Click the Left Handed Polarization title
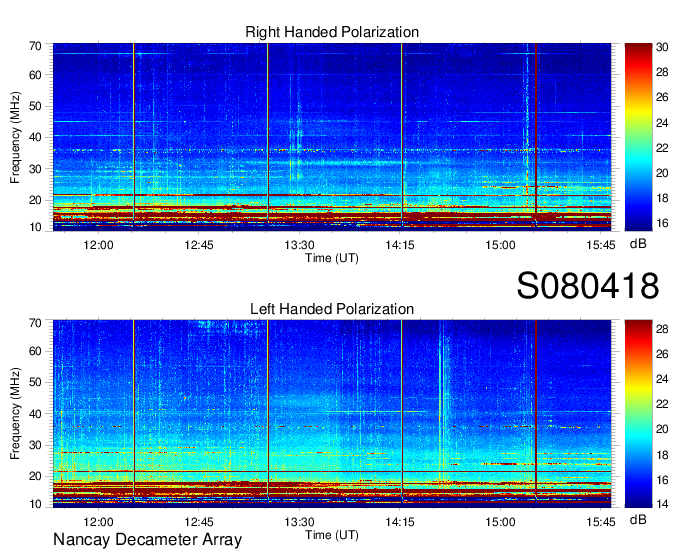 click(332, 309)
